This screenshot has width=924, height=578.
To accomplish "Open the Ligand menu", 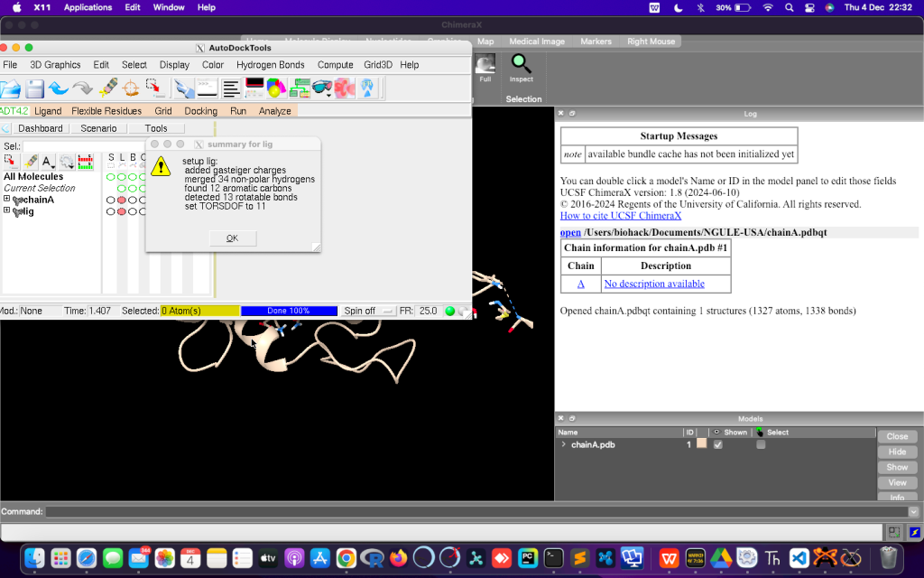I will (x=48, y=111).
